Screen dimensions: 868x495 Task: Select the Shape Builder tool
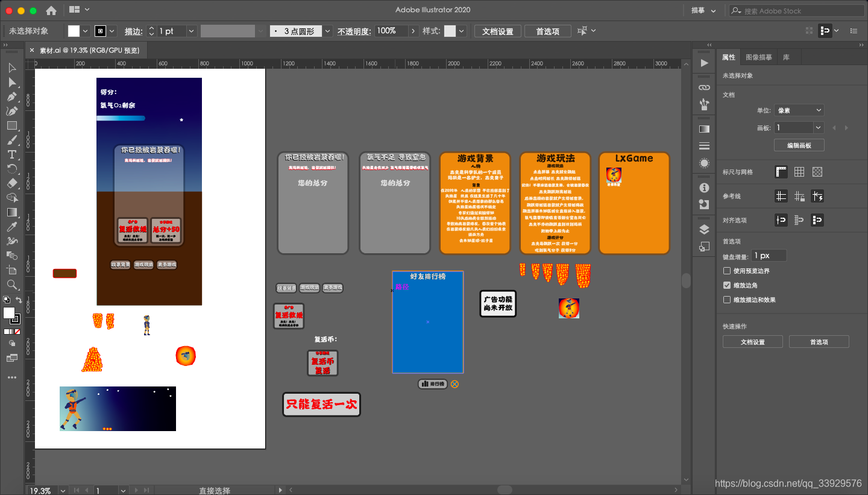coord(11,198)
